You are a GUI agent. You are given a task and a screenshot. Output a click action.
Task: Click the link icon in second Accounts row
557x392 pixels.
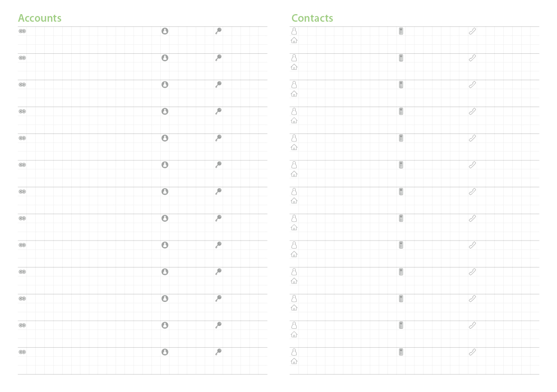[22, 58]
